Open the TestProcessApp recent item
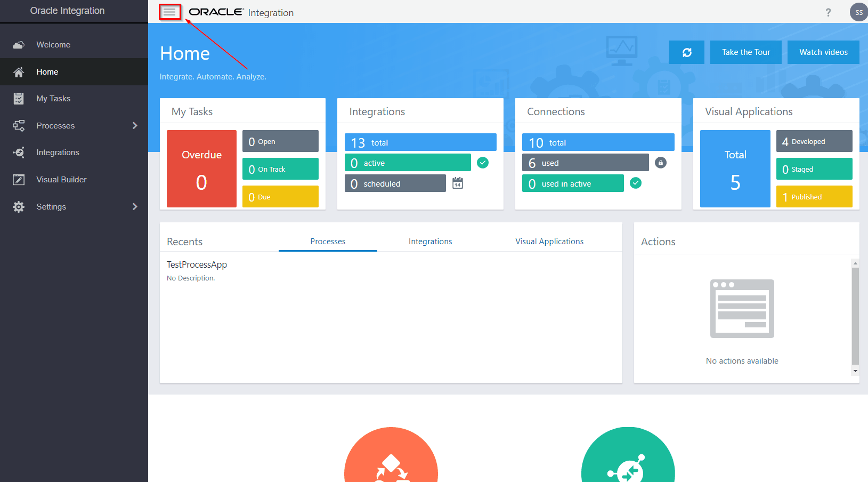This screenshot has height=482, width=868. [197, 264]
